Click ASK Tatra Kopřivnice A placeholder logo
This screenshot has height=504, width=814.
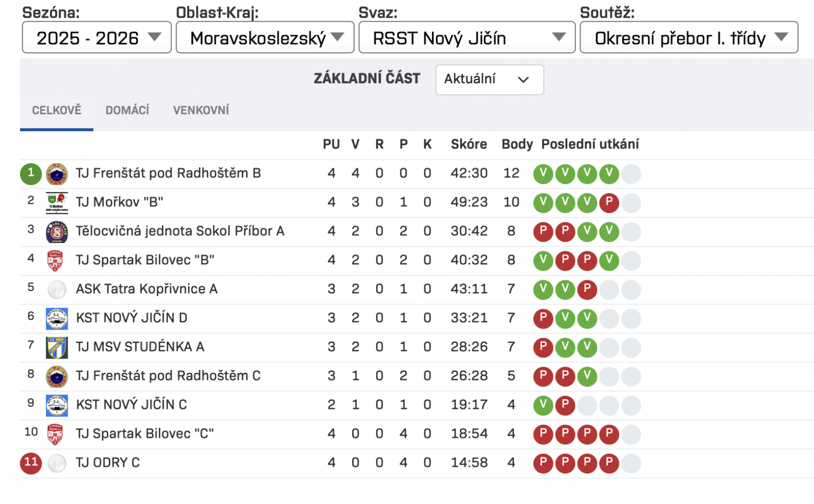point(56,290)
